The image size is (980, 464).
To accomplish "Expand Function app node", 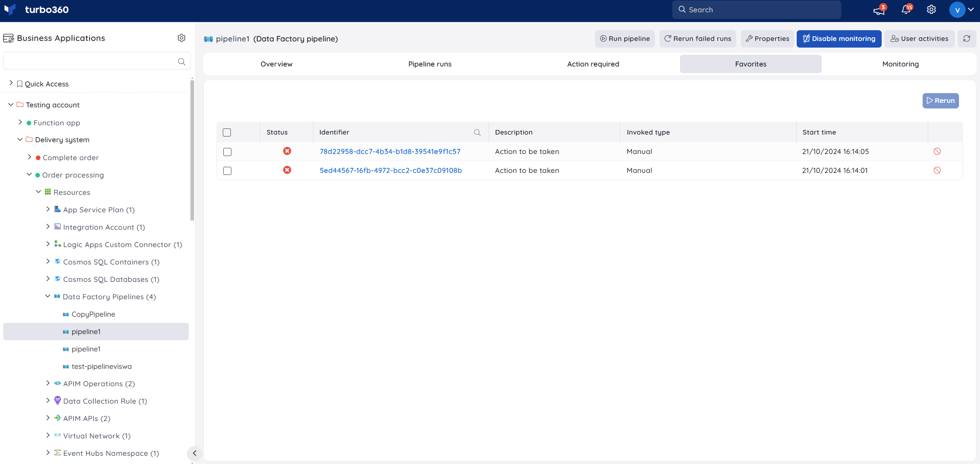I will pyautogui.click(x=20, y=122).
